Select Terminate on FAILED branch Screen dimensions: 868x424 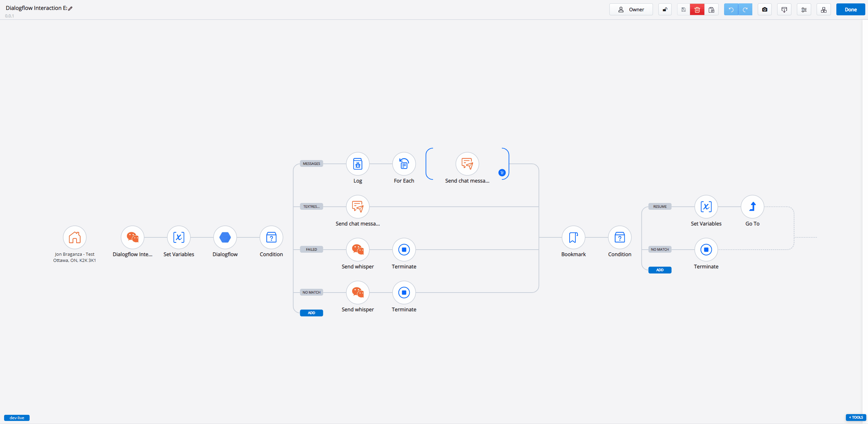tap(404, 250)
